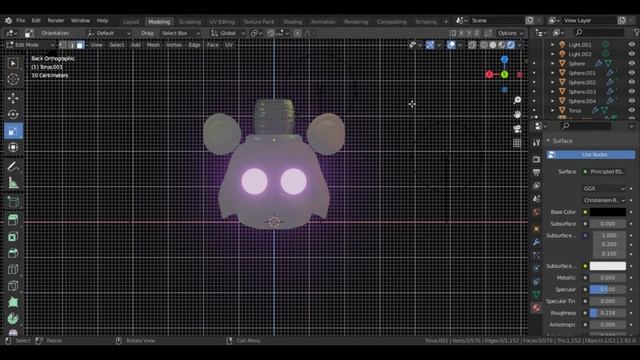
Task: Switch to vertex select mode
Action: tap(62, 45)
